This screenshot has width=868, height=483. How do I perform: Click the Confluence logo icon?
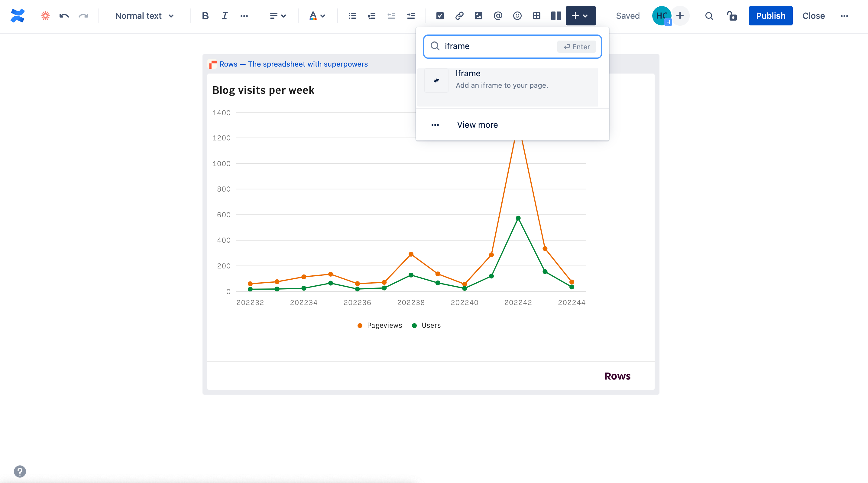click(x=18, y=16)
